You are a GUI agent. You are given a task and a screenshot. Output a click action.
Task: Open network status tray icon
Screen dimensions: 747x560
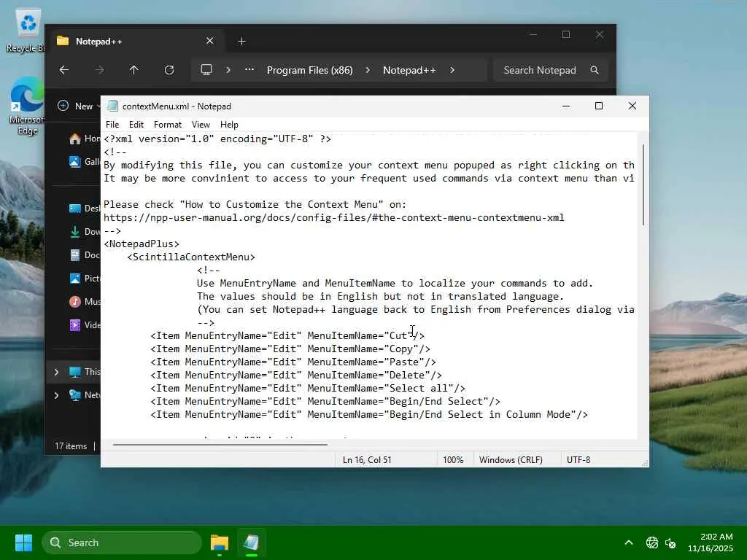652,542
